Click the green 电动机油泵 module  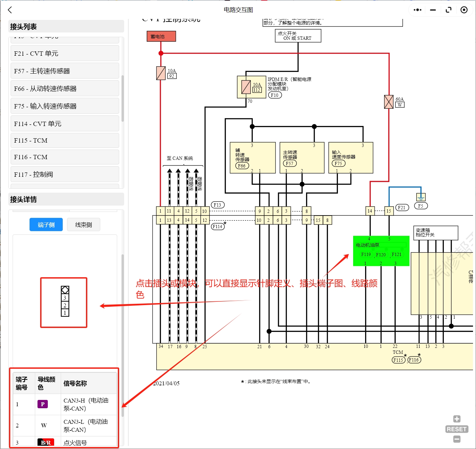click(381, 251)
